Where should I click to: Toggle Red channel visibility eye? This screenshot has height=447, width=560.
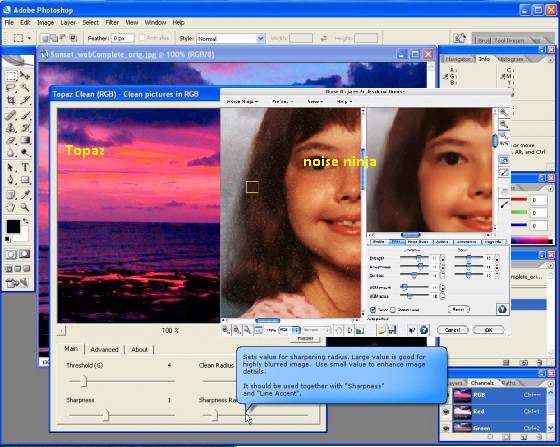pyautogui.click(x=446, y=412)
